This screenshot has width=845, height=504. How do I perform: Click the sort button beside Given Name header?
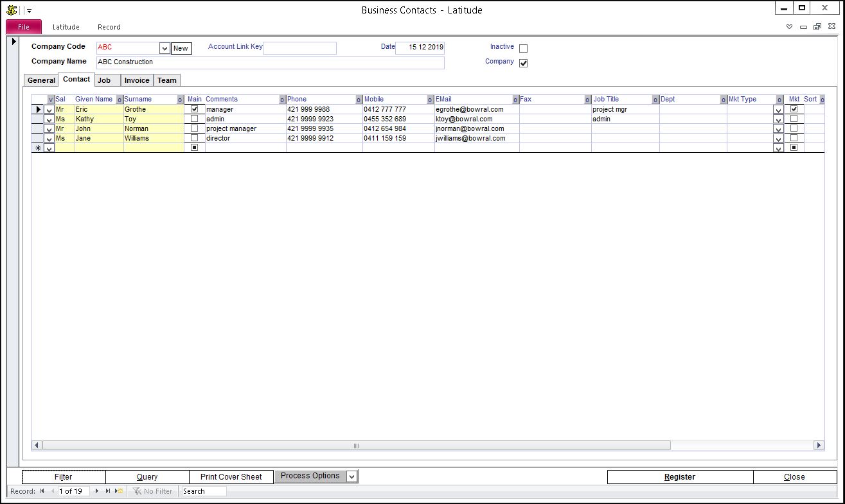point(120,100)
